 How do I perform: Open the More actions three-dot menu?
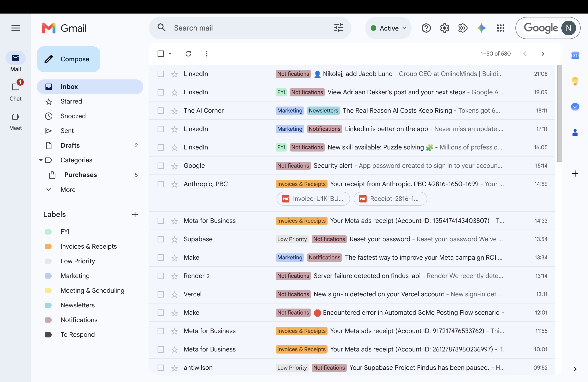tap(206, 53)
